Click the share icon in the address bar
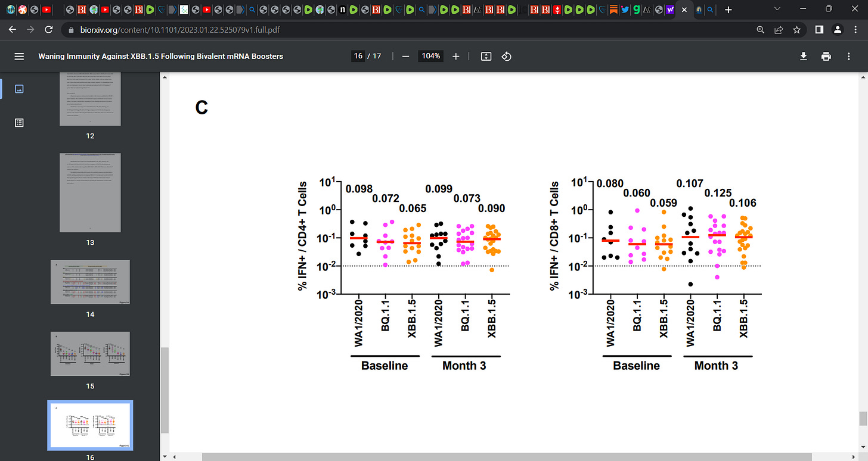868x461 pixels. [778, 29]
